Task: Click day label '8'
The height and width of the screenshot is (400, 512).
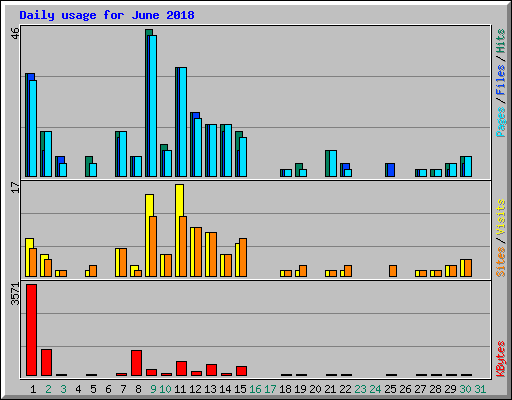Action: (138, 389)
